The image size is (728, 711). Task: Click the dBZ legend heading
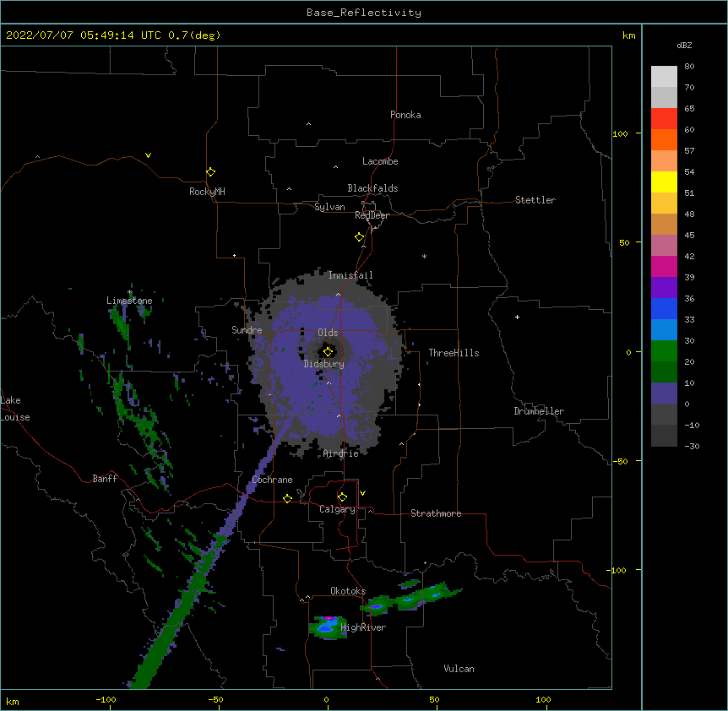(x=684, y=45)
